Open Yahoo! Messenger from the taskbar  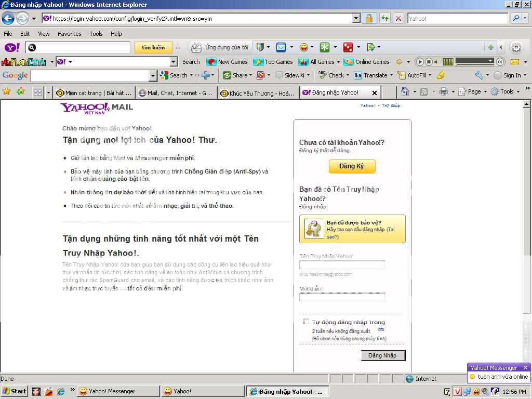[x=117, y=391]
